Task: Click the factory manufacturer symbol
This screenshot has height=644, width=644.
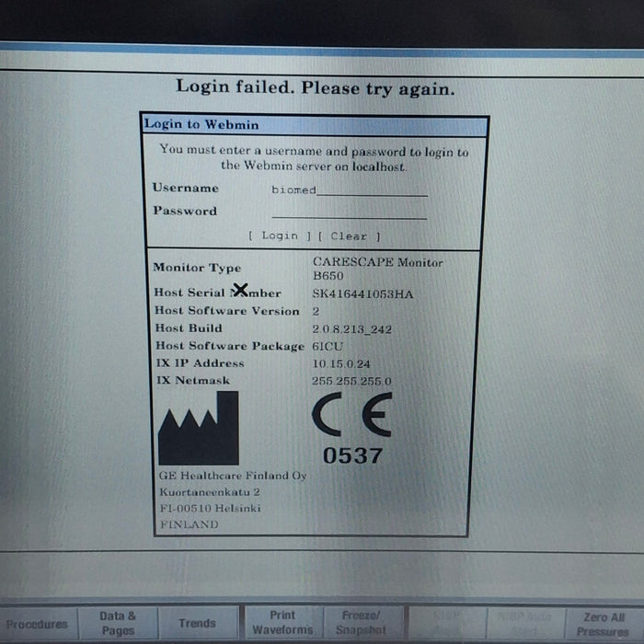Action: (199, 428)
